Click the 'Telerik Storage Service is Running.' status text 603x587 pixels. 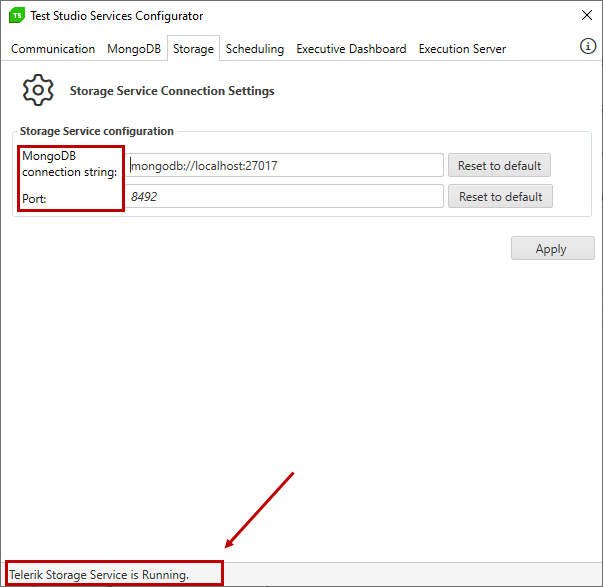click(99, 575)
